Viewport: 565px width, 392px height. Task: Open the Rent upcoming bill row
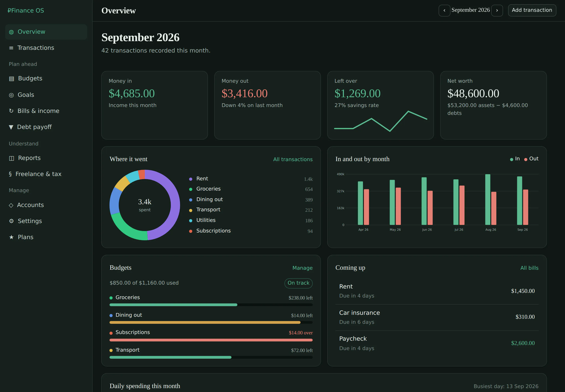(437, 291)
